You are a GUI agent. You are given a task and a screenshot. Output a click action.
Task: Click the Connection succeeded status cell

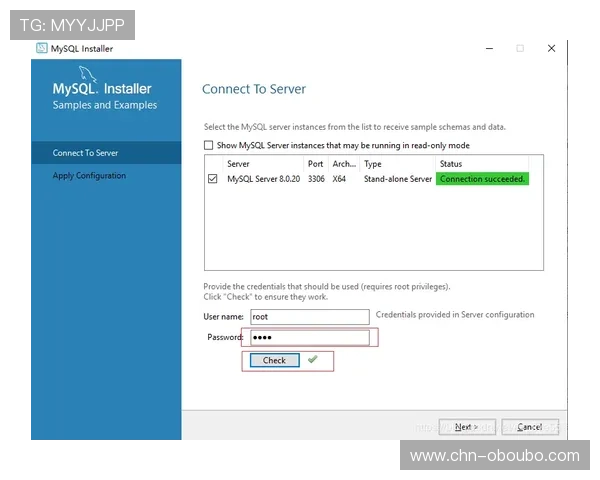point(483,179)
